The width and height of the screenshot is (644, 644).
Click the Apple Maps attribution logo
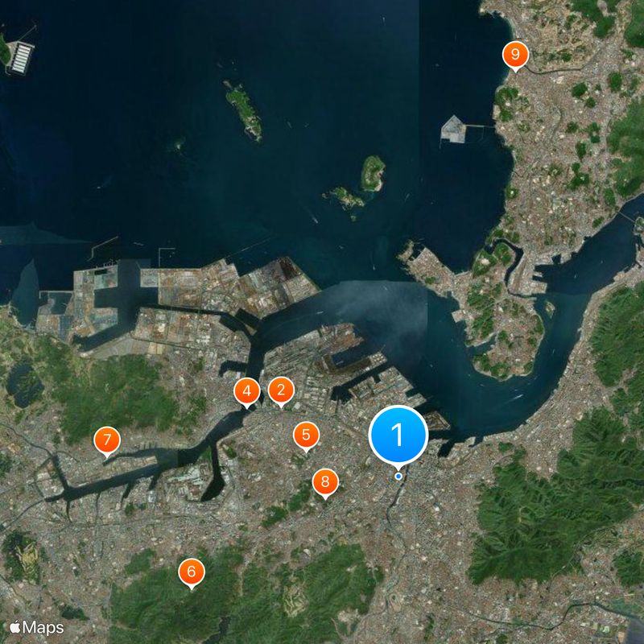coord(37,628)
